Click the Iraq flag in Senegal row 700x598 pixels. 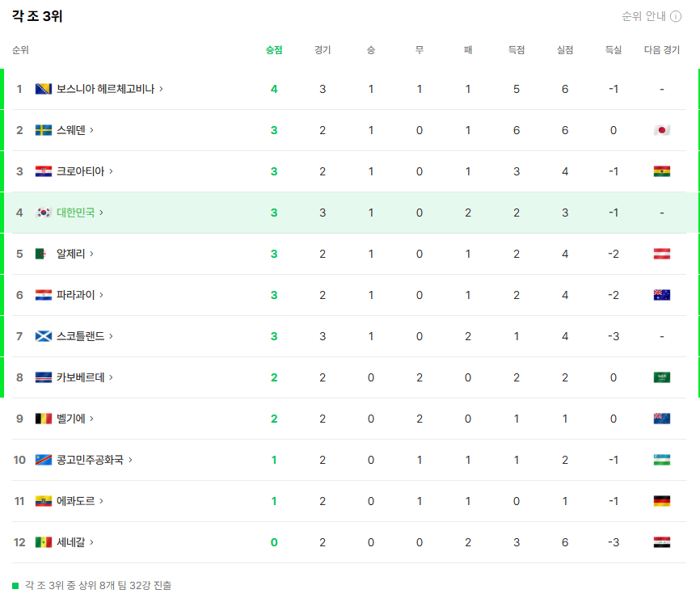(x=662, y=542)
